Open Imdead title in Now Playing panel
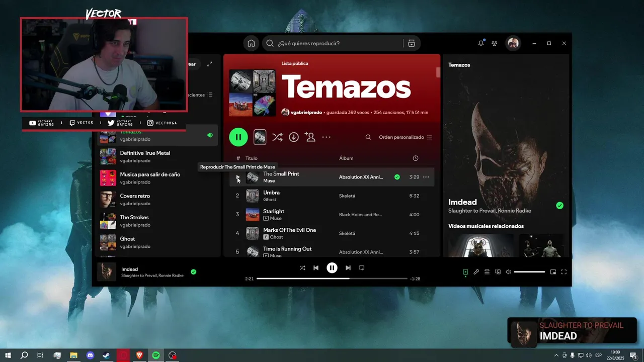The height and width of the screenshot is (362, 644). (x=462, y=202)
